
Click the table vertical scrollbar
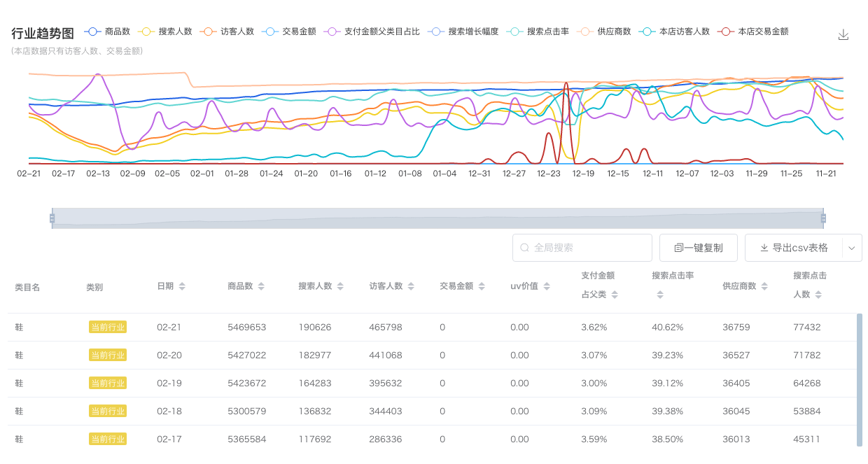point(859,378)
